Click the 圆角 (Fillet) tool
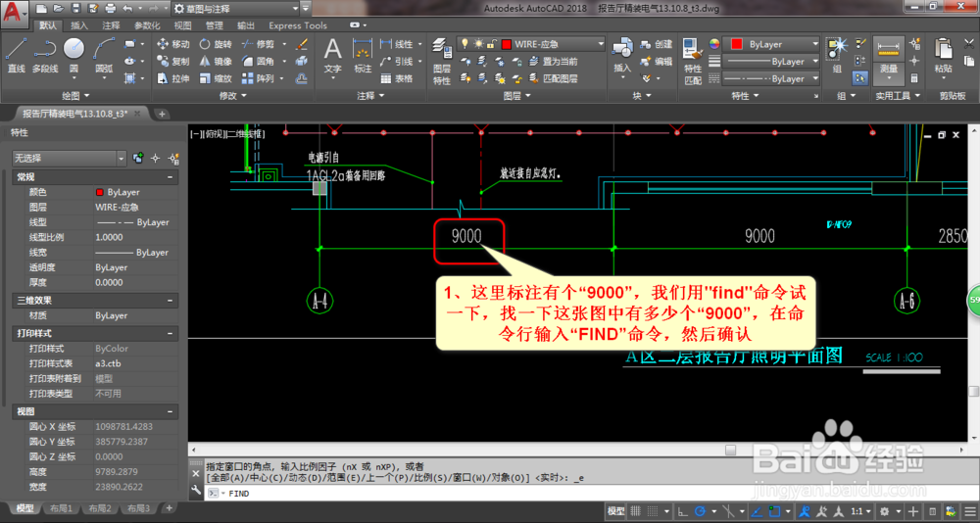This screenshot has width=980, height=523. click(x=258, y=62)
